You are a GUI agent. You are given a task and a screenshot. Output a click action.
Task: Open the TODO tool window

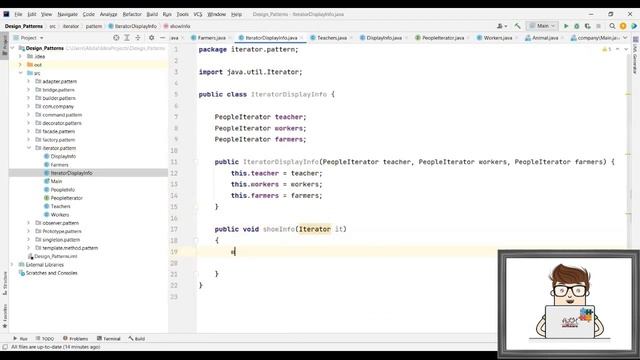click(44, 339)
